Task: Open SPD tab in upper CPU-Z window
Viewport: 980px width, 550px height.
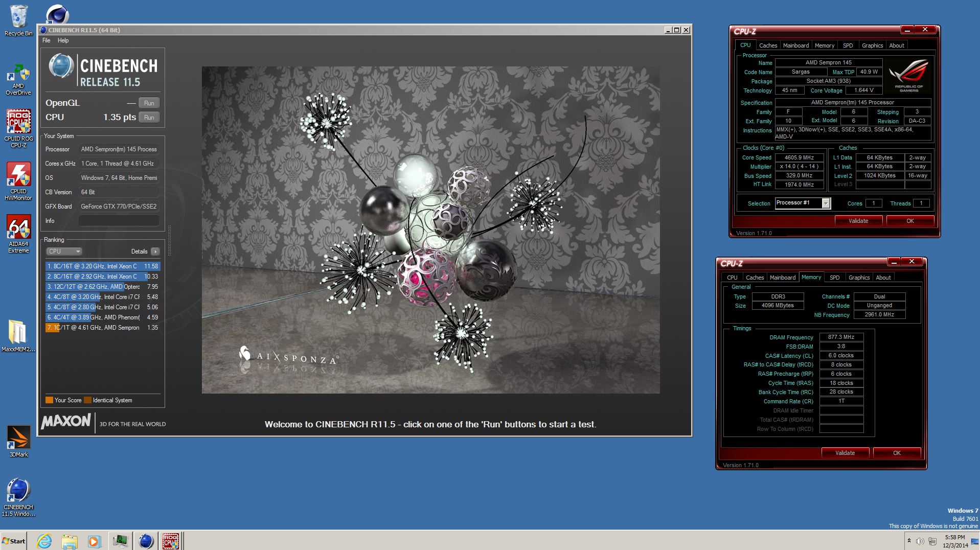Action: [848, 45]
